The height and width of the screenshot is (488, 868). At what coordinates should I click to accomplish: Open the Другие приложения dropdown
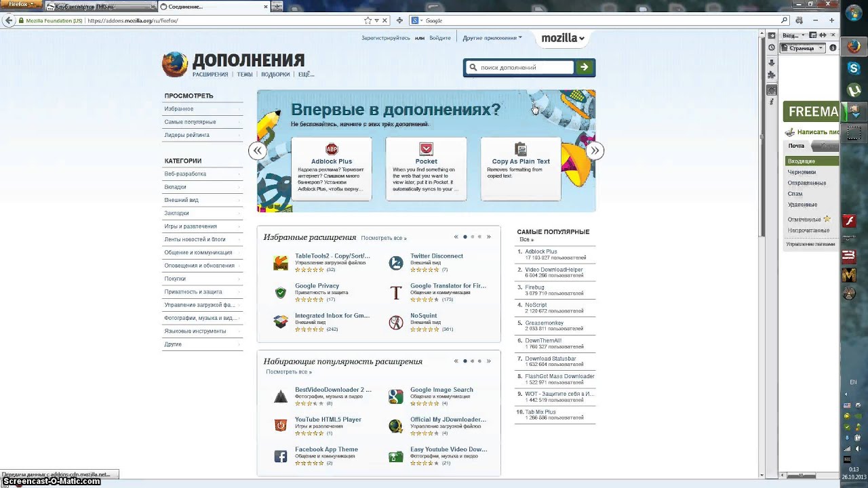click(492, 38)
